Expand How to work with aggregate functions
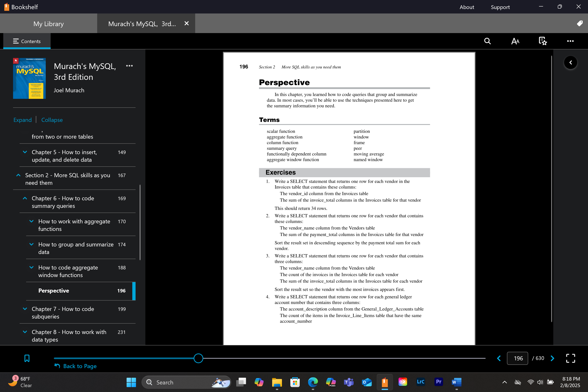Screen dimensions: 588x392 point(31,221)
